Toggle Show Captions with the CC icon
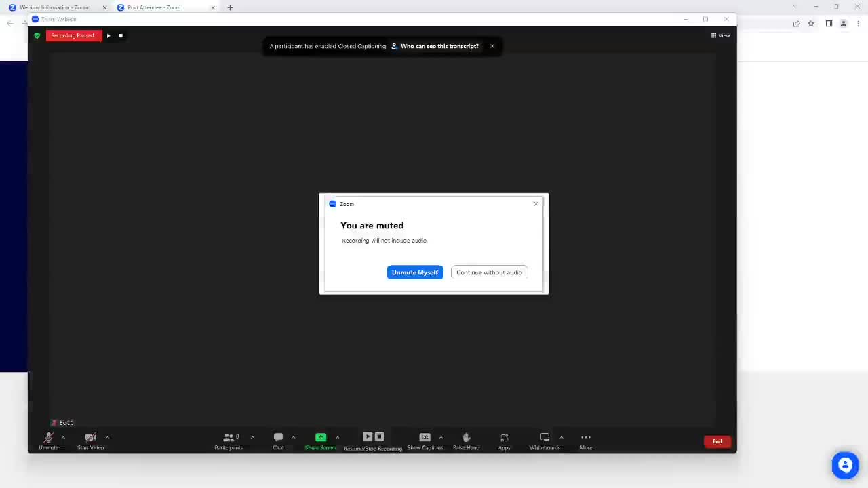This screenshot has width=868, height=488. pos(425,438)
